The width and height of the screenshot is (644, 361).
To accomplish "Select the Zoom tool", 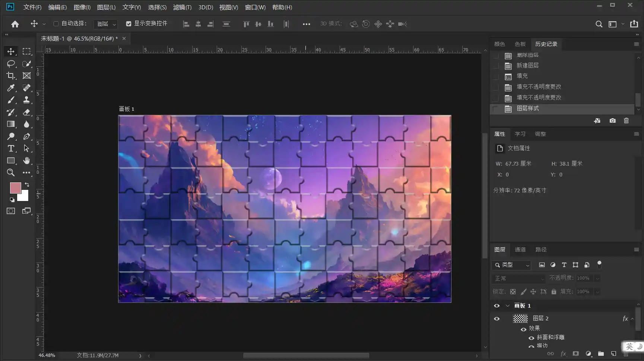I will tap(11, 173).
